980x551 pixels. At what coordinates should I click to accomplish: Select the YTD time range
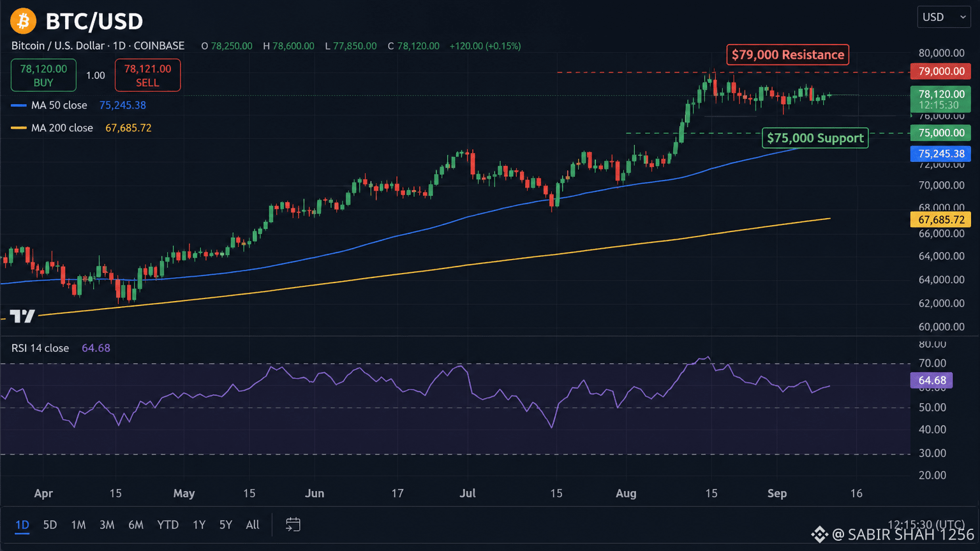pos(168,525)
